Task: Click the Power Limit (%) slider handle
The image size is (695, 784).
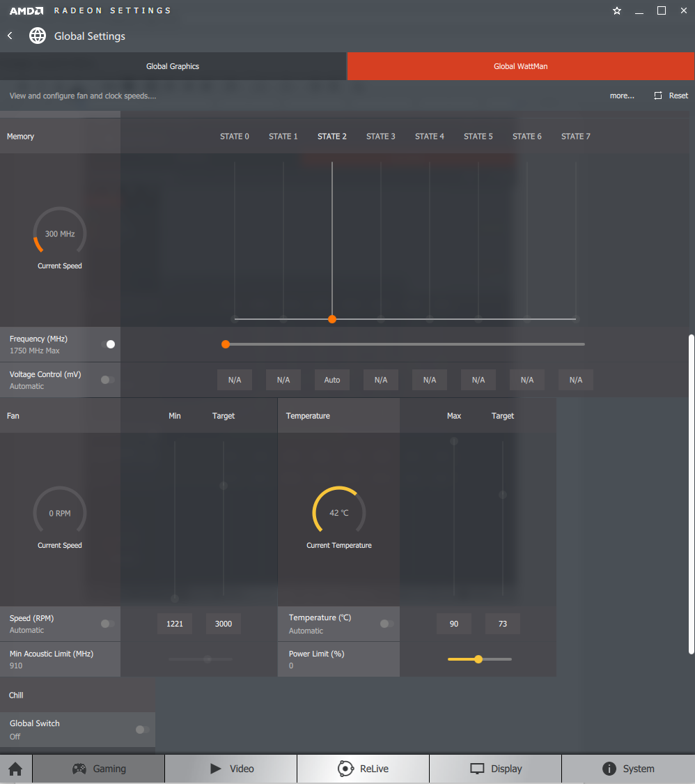Action: pyautogui.click(x=478, y=659)
